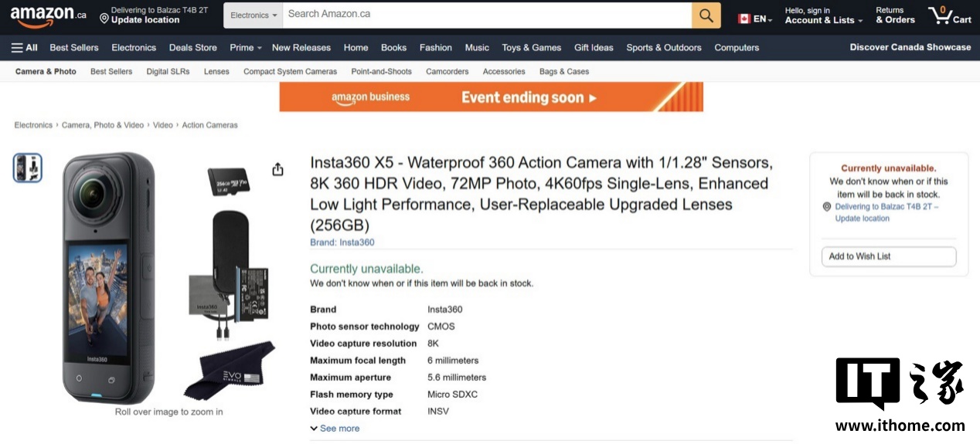This screenshot has height=444, width=980.
Task: Click the Canada flag language icon
Action: (x=744, y=19)
